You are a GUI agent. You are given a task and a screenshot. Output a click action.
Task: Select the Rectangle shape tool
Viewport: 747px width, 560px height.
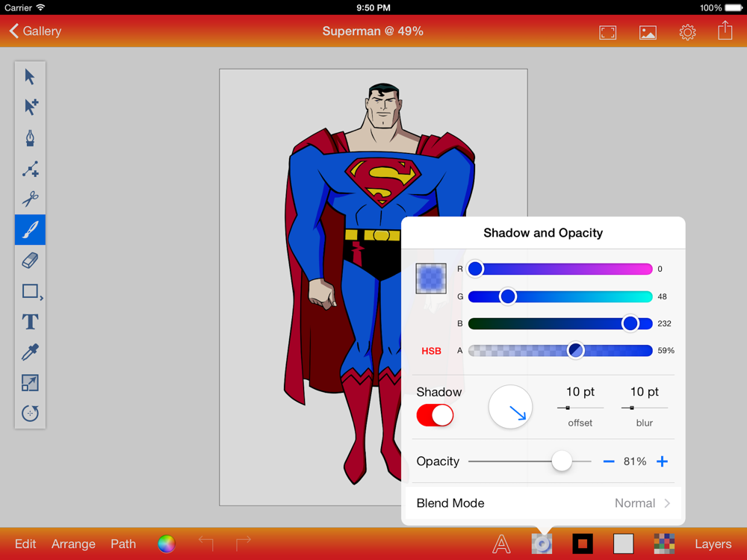point(30,291)
